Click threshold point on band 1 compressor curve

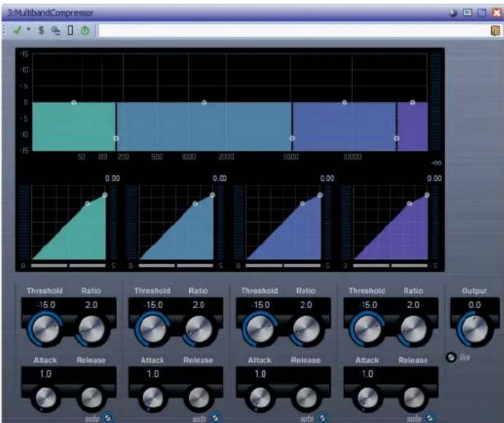point(87,204)
